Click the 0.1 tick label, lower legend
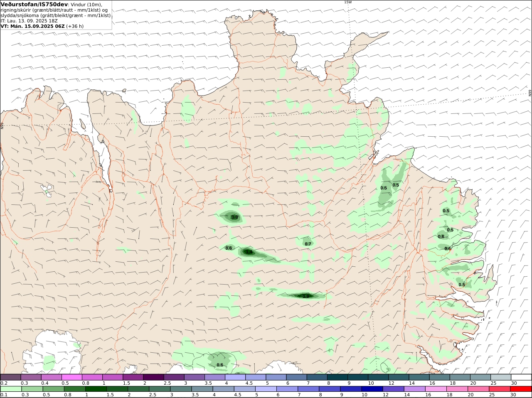Viewport: 532px width, 398px height. click(4, 395)
